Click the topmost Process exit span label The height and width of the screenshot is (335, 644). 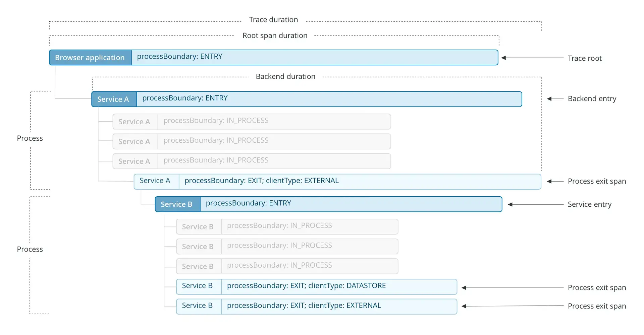(597, 181)
